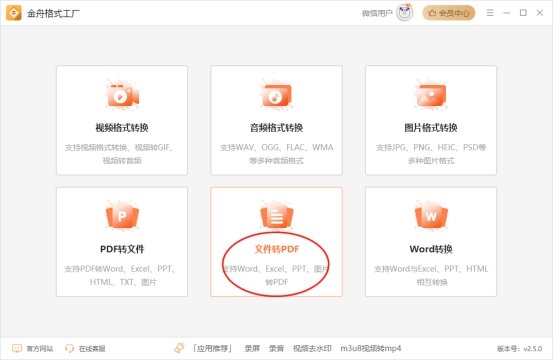
Task: Click the 金舟格式工厂 app logo icon
Action: click(14, 13)
